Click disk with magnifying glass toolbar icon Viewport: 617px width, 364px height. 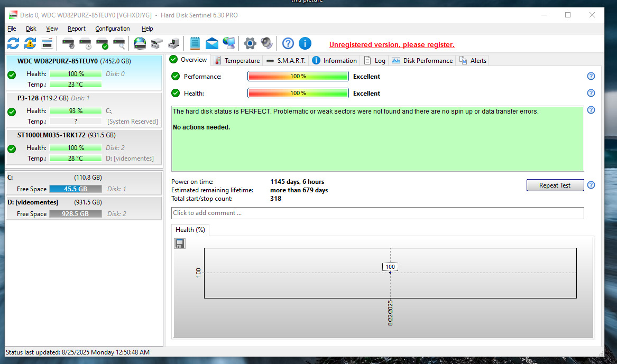tap(119, 43)
